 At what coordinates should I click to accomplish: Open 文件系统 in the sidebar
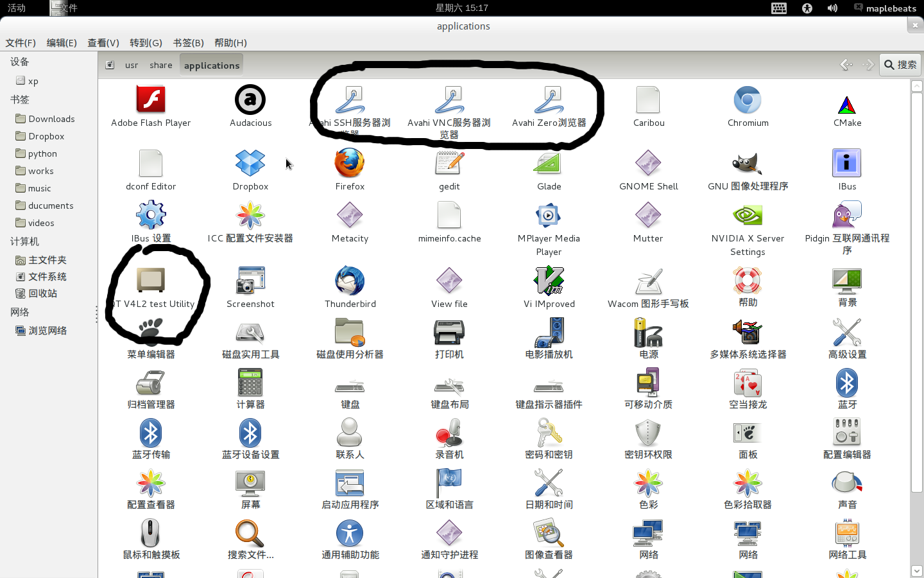coord(47,277)
